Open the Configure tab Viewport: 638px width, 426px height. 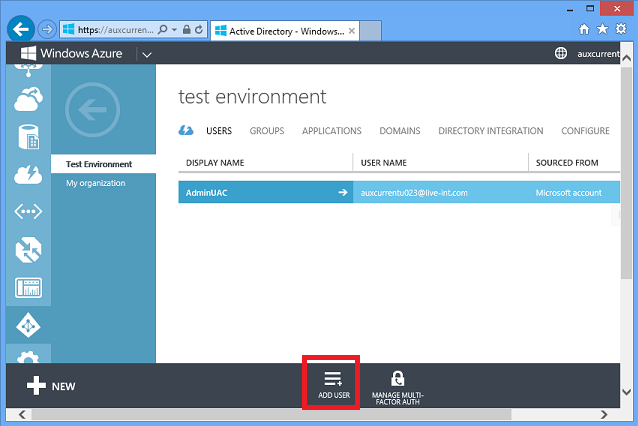(x=585, y=131)
